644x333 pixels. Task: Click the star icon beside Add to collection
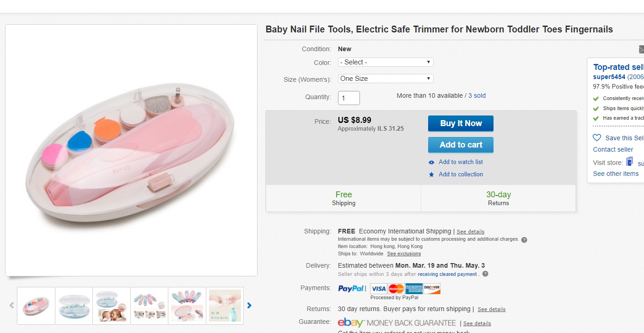pyautogui.click(x=431, y=174)
